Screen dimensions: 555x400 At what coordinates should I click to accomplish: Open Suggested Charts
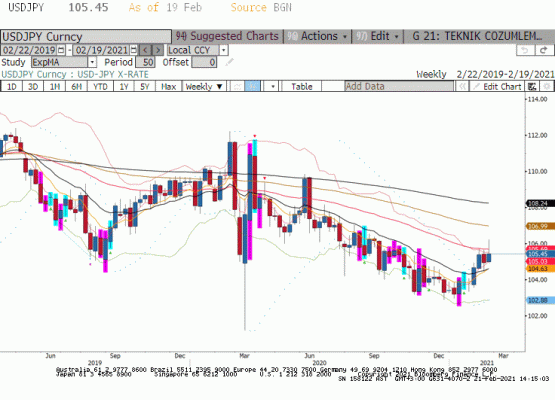pos(227,36)
